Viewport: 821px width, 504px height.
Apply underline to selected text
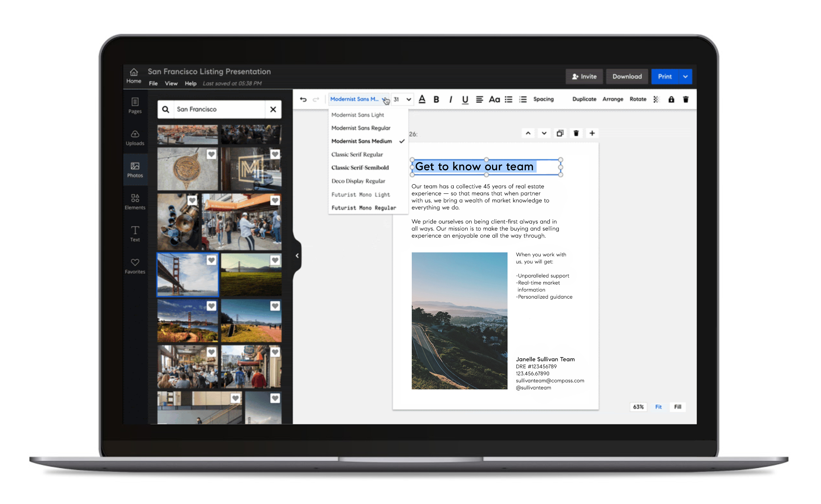[465, 99]
